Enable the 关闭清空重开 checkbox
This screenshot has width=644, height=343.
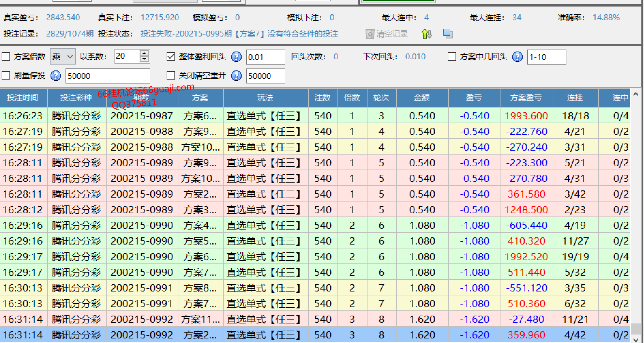coord(171,76)
